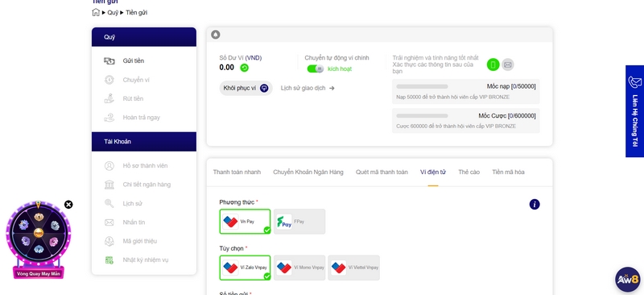Close the lucky wheel popup
644x295 pixels.
tap(68, 205)
